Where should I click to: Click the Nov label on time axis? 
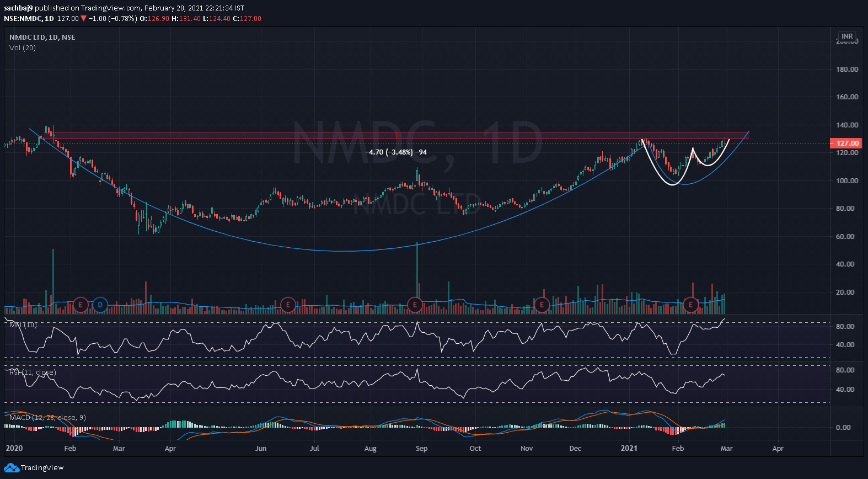point(527,448)
